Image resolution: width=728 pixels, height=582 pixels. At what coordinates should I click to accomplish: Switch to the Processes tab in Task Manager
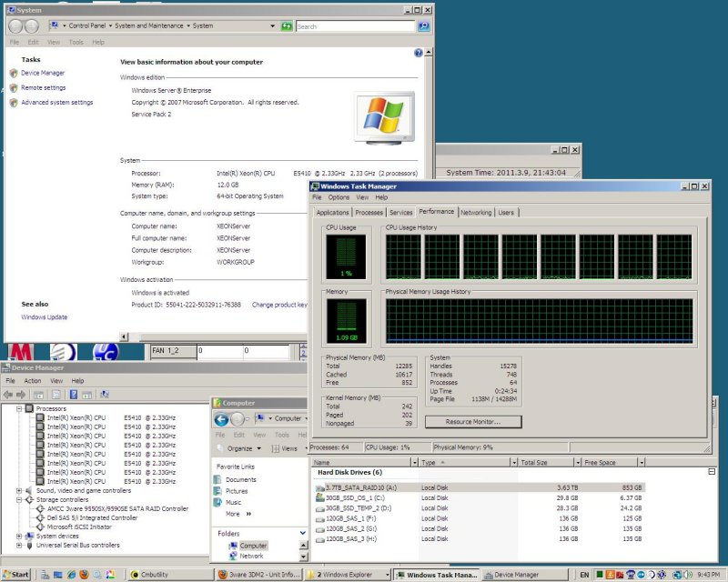click(369, 213)
